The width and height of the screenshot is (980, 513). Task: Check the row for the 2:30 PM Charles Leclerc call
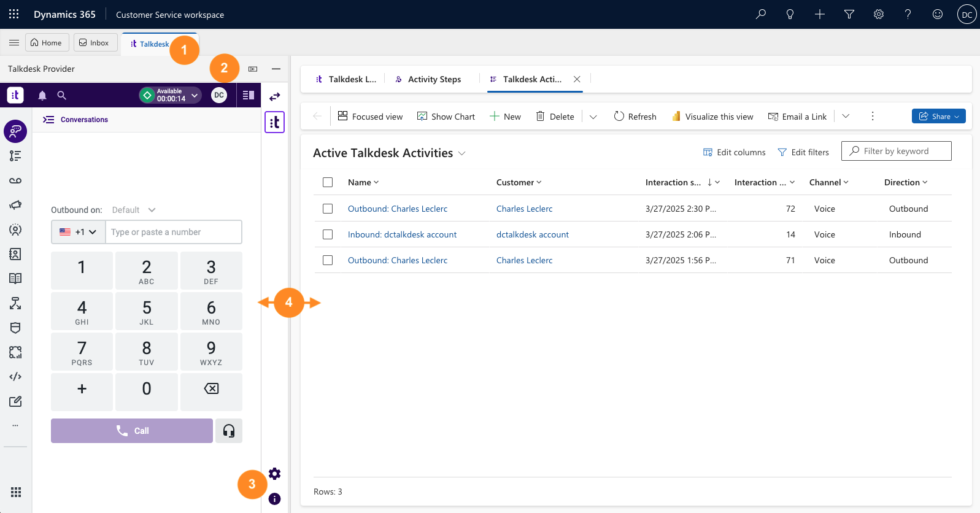328,209
